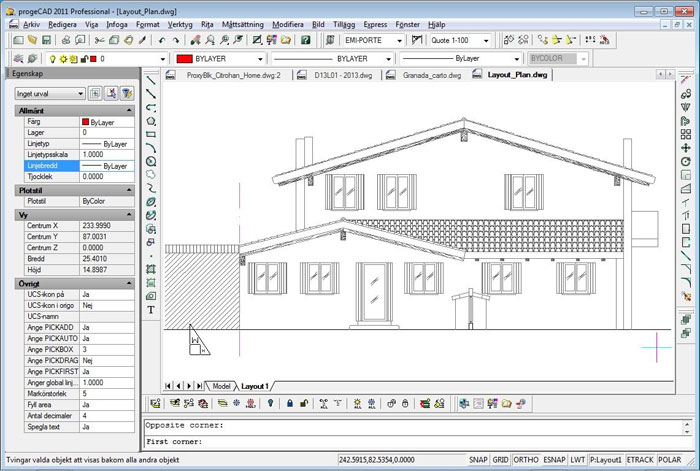Toggle SNAP in the status bar

click(x=478, y=459)
